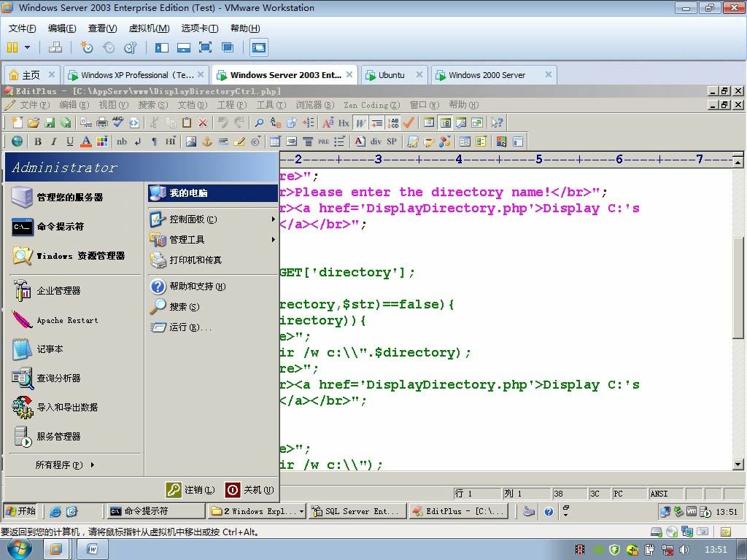This screenshot has height=560, width=747.
Task: Click the 注销(L) log off button
Action: pos(190,489)
